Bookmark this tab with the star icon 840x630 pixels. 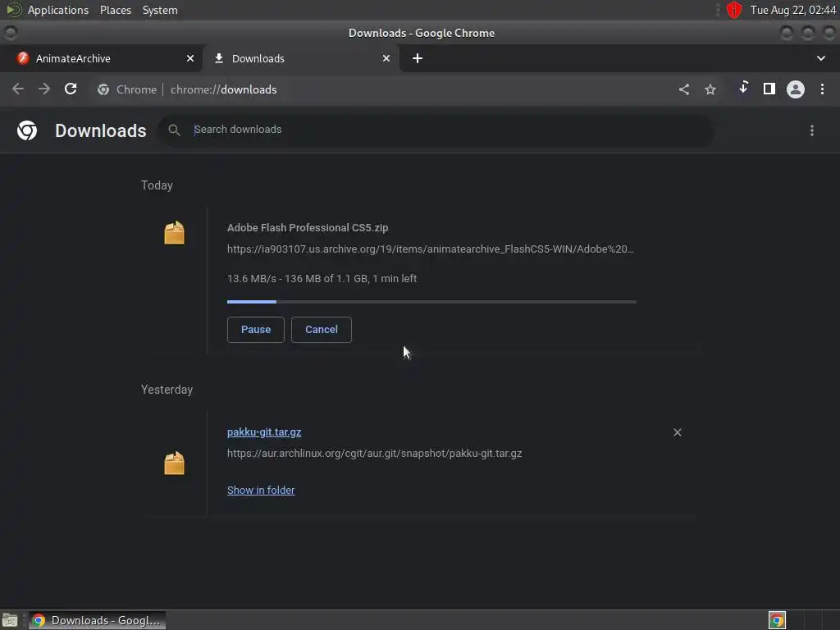(x=710, y=89)
